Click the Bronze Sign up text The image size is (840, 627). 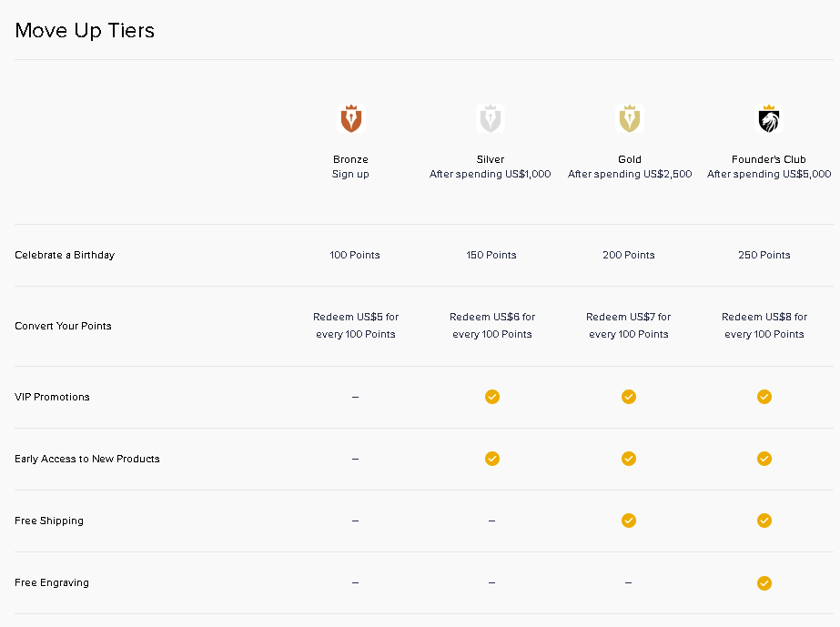[x=350, y=175]
